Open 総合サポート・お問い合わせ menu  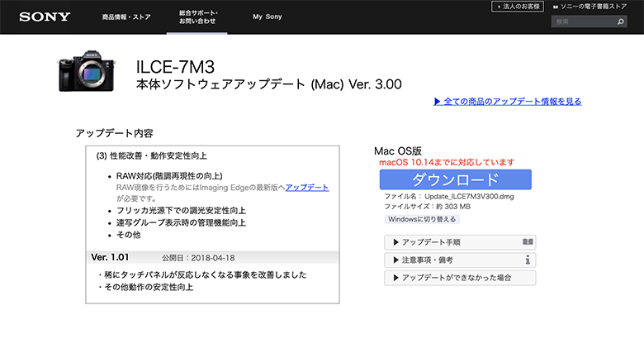pos(197,17)
